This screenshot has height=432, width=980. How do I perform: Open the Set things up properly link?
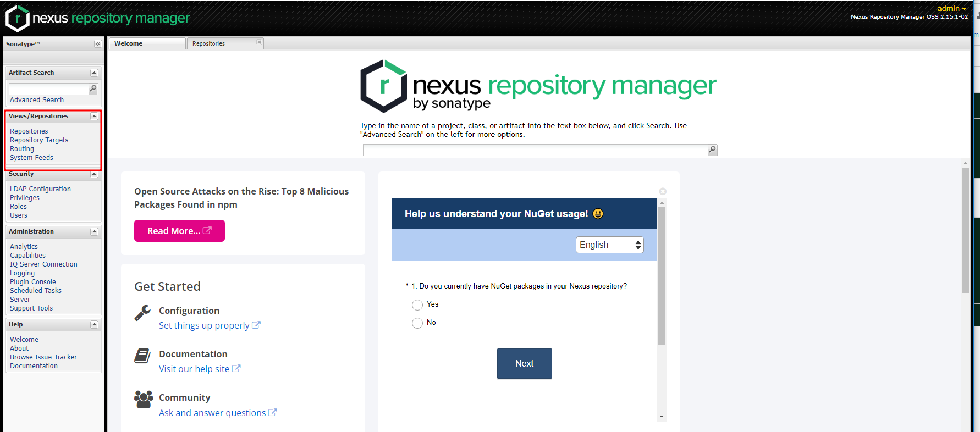click(210, 325)
